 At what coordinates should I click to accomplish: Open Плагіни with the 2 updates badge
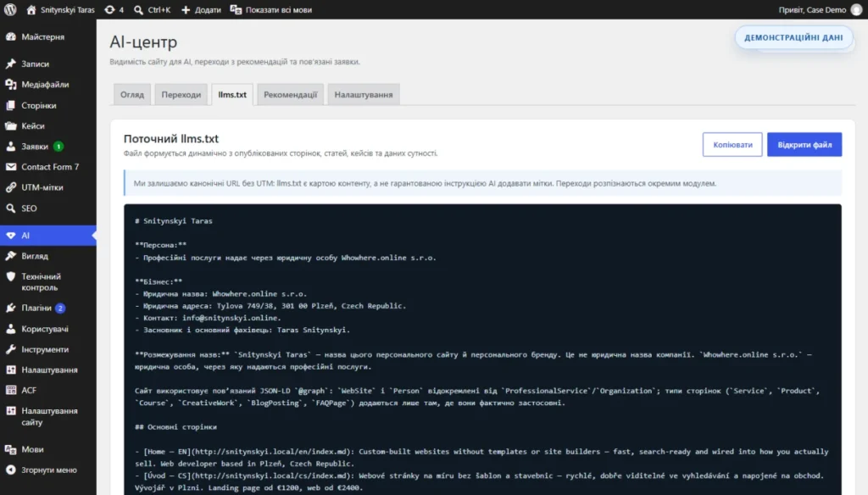(48, 308)
